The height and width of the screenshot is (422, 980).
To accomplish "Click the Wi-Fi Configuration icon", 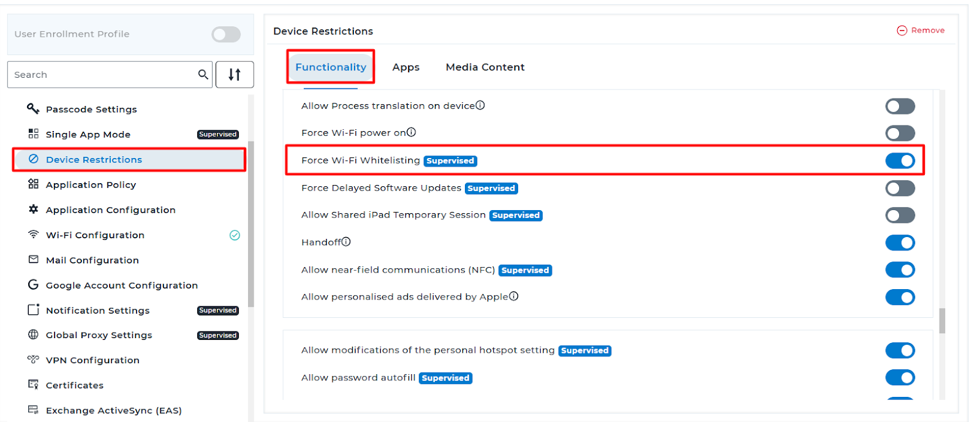I will point(33,235).
